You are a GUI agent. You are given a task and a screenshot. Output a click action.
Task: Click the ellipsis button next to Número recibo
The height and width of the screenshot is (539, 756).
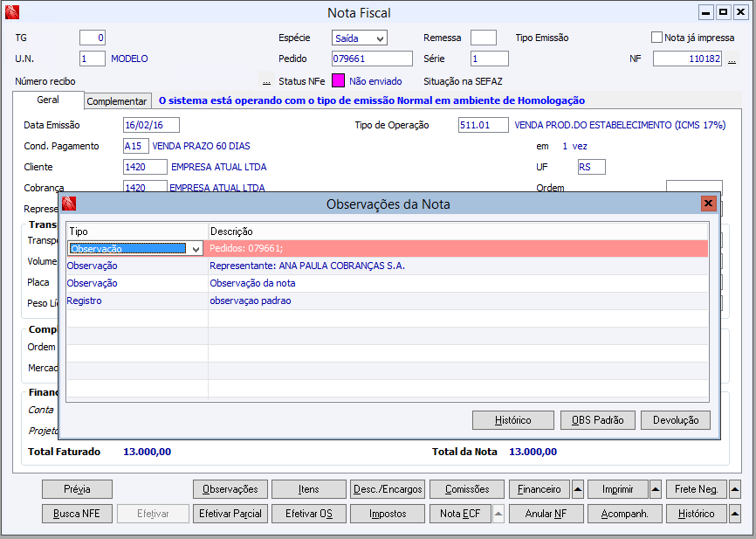(x=266, y=81)
